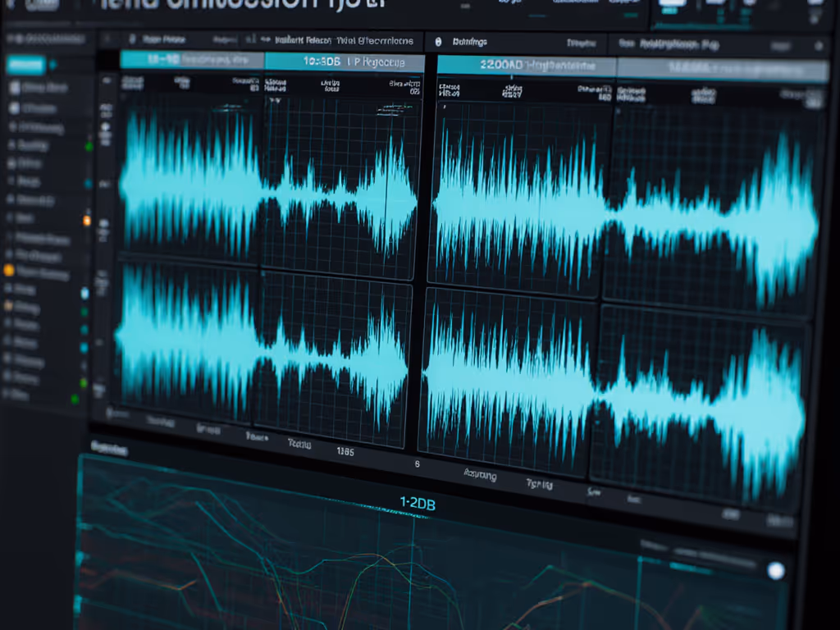Select the leftmost panel title tab
Image resolution: width=840 pixels, height=630 pixels.
pos(156,40)
